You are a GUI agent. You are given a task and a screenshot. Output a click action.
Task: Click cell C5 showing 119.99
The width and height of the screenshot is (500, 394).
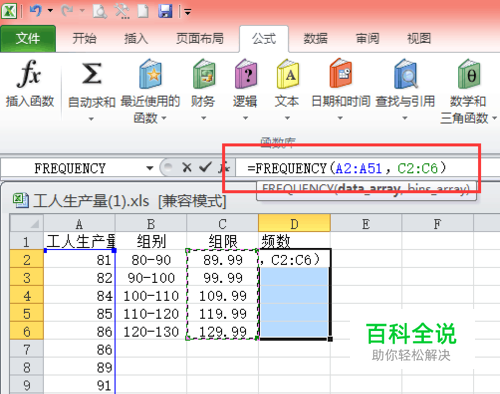pos(223,313)
